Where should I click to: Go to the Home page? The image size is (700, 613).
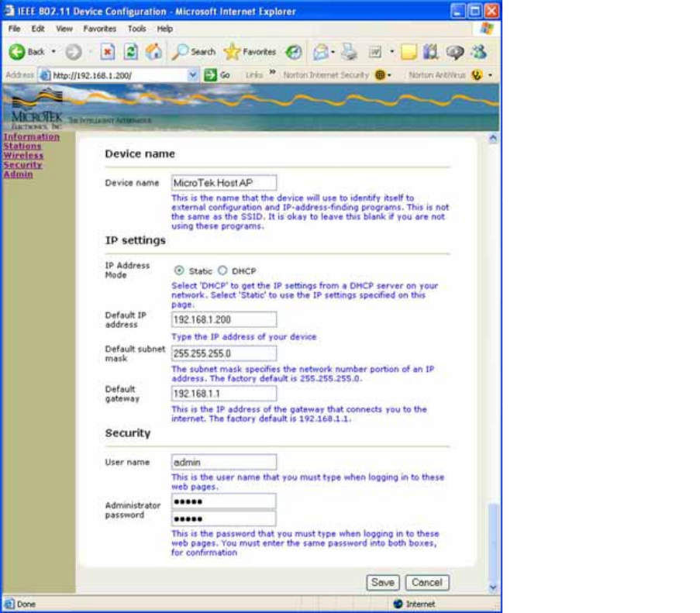(x=153, y=52)
